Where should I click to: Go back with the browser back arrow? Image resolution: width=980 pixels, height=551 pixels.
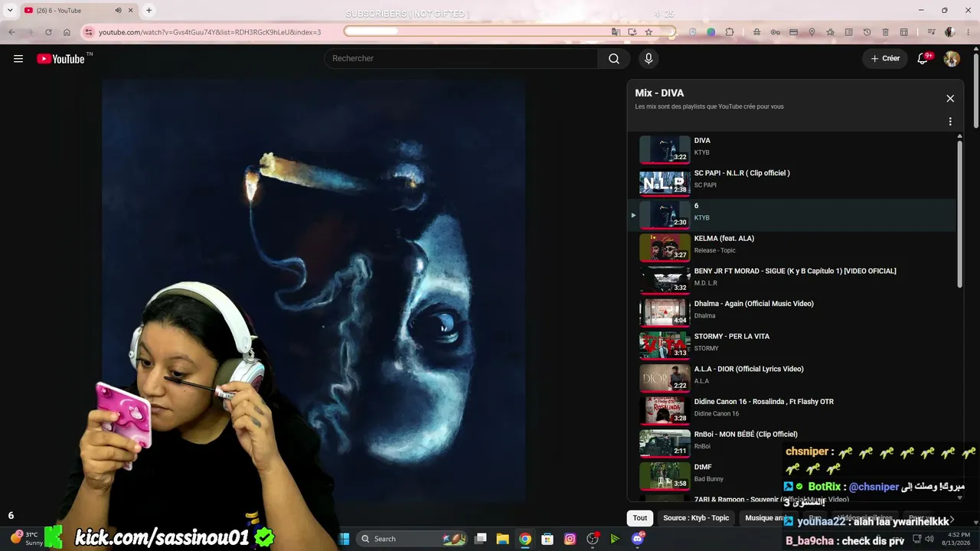coord(11,32)
